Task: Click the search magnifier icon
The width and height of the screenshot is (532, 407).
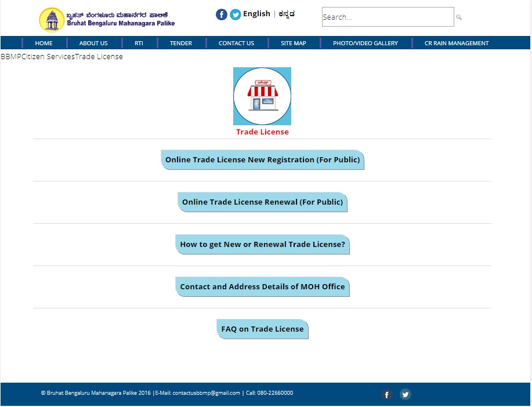Action: coord(459,17)
